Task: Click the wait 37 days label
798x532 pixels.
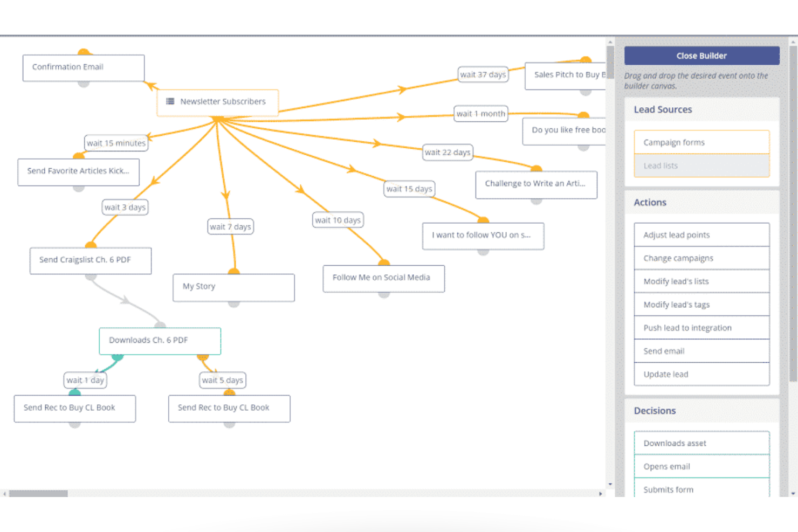Action: click(x=483, y=74)
